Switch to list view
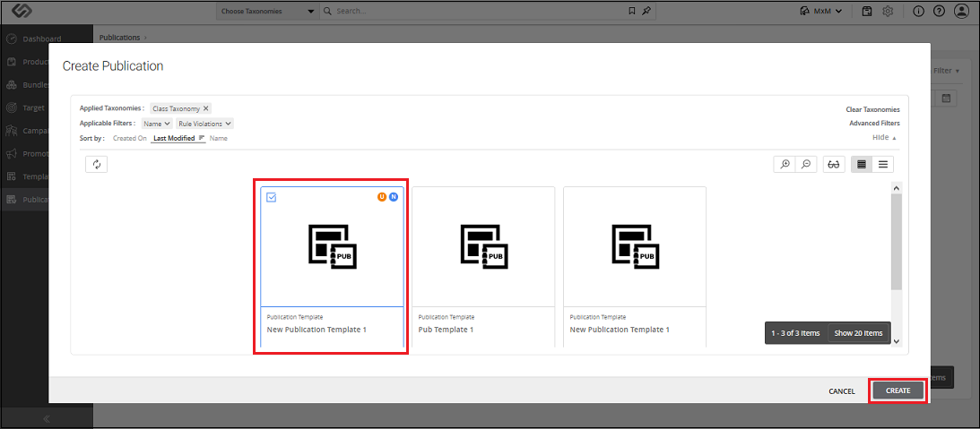This screenshot has height=429, width=980. coord(882,164)
